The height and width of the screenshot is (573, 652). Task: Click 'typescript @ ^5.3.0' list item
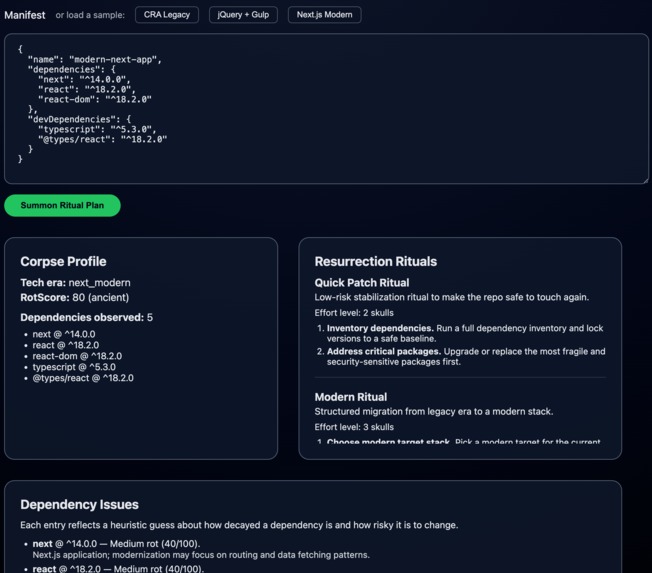click(74, 367)
